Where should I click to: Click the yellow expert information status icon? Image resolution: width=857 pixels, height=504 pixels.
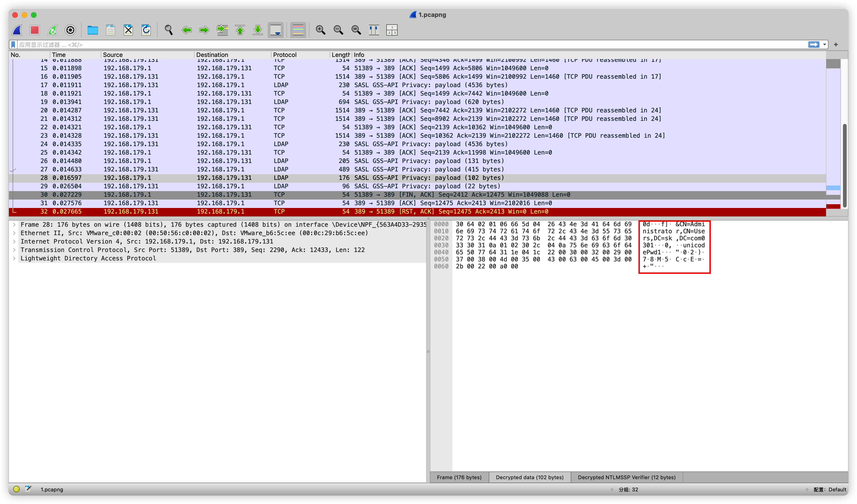pyautogui.click(x=16, y=489)
